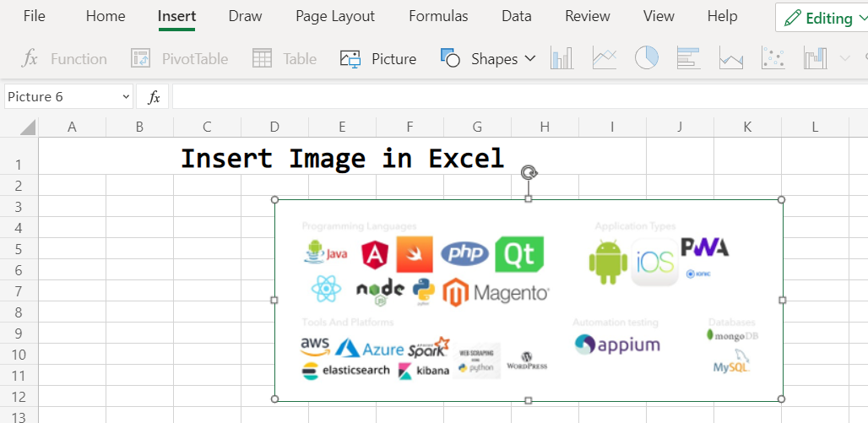Viewport: 868px width, 423px height.
Task: Click the MySQL logo in picture
Action: pyautogui.click(x=732, y=361)
